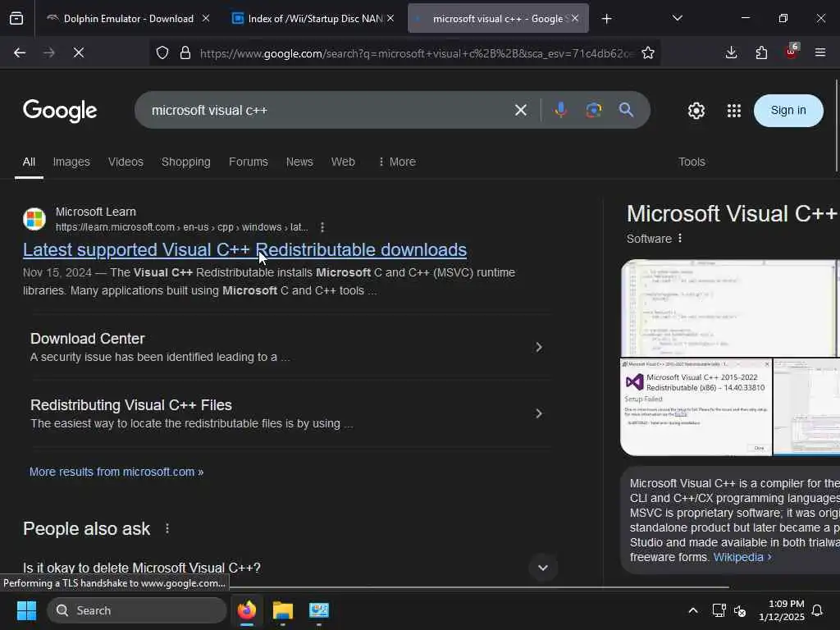Select the News search tab
Image resolution: width=840 pixels, height=630 pixels.
click(299, 162)
